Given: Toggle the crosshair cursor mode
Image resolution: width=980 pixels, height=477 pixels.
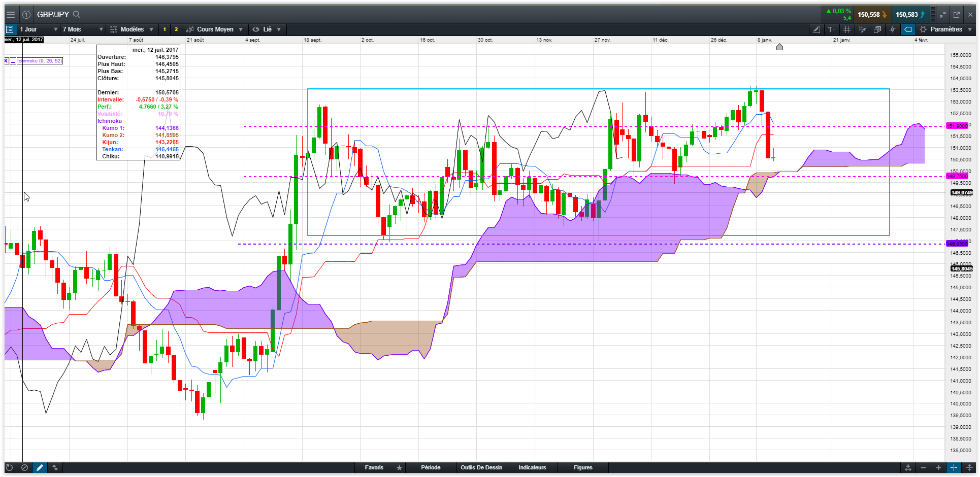Looking at the screenshot, I should point(892,29).
